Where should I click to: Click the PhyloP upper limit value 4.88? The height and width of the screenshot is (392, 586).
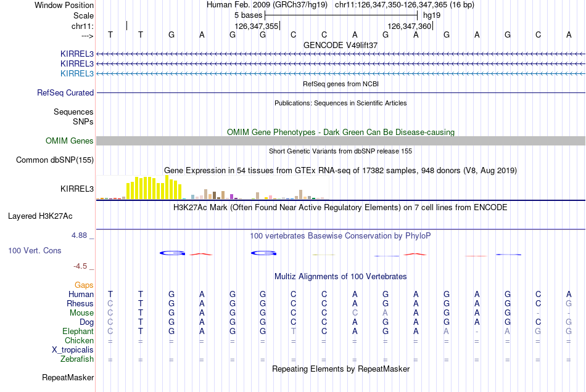click(79, 235)
